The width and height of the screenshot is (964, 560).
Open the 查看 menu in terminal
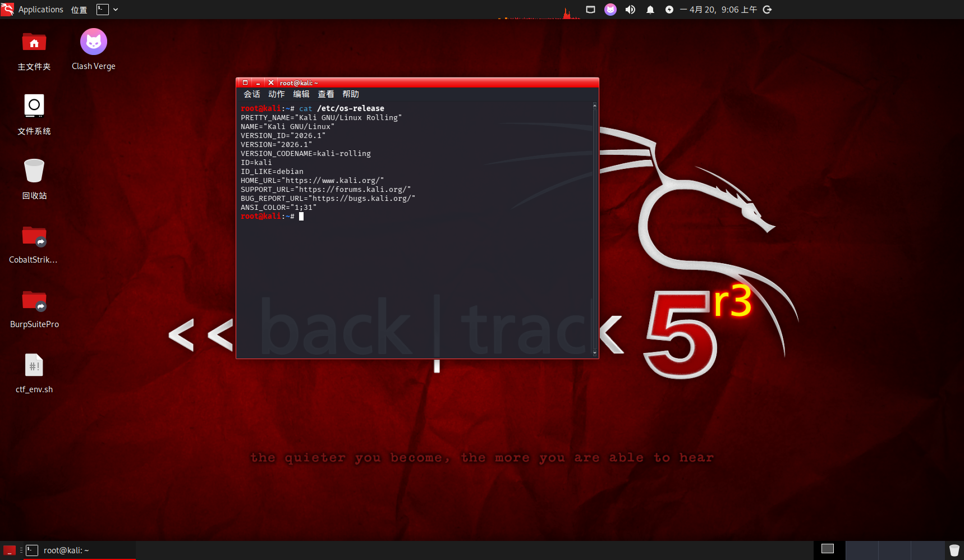click(326, 94)
